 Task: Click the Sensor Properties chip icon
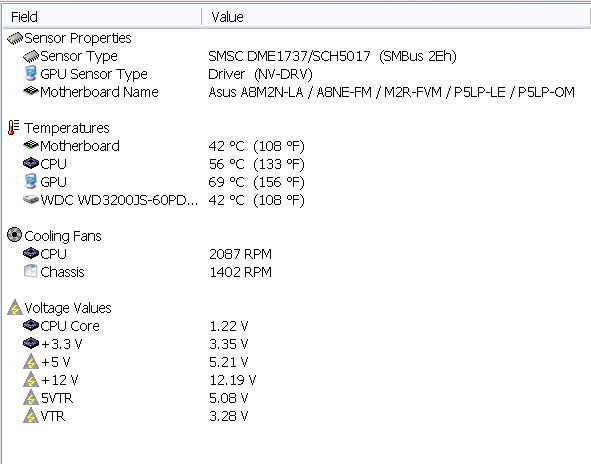pyautogui.click(x=15, y=38)
